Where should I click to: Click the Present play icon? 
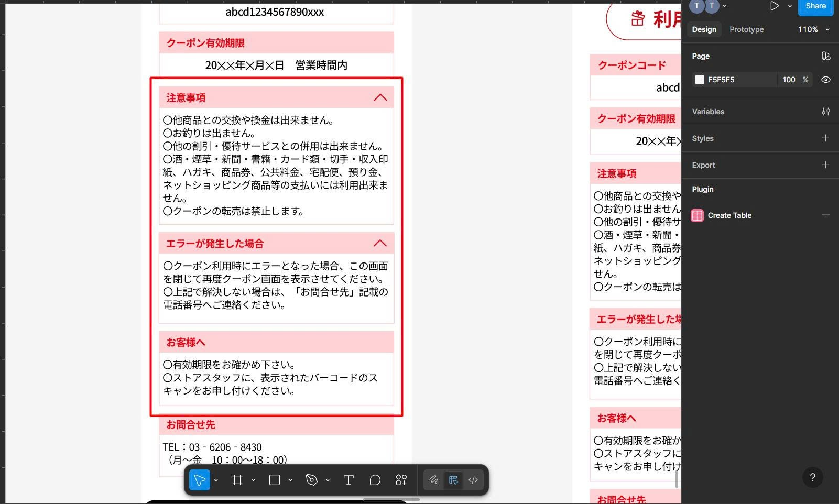pos(774,6)
